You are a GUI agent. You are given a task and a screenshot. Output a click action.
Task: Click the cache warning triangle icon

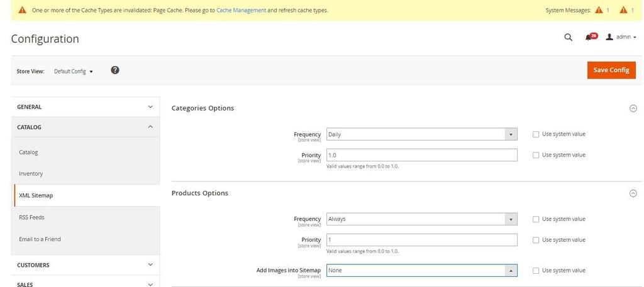(23, 10)
